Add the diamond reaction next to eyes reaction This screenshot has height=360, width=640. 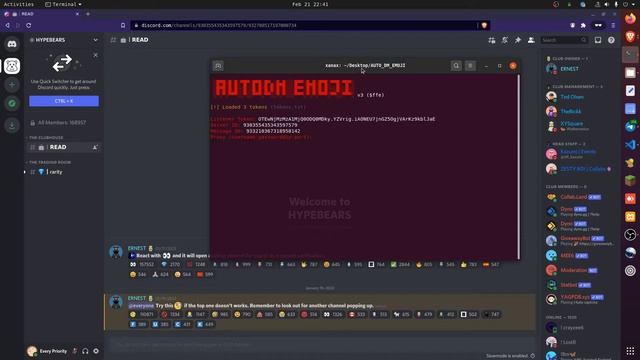point(171,264)
